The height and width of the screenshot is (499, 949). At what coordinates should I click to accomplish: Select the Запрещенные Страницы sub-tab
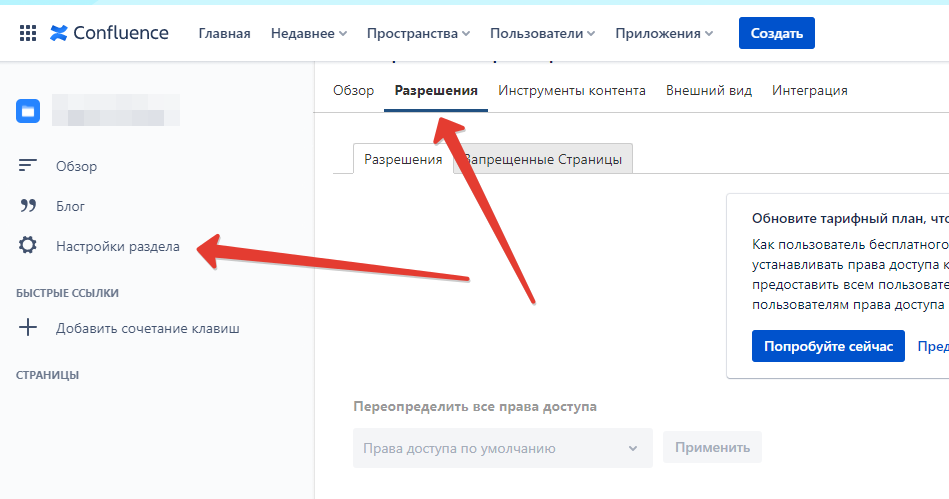[x=545, y=159]
